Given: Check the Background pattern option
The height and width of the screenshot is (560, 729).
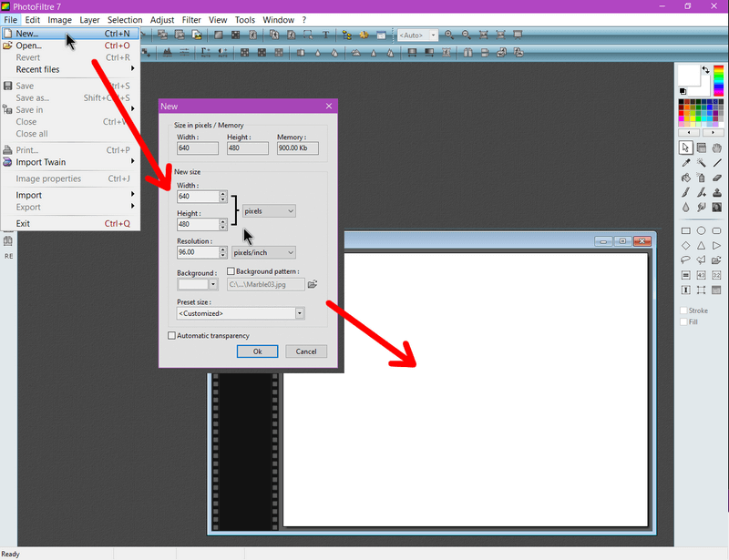Looking at the screenshot, I should (231, 271).
